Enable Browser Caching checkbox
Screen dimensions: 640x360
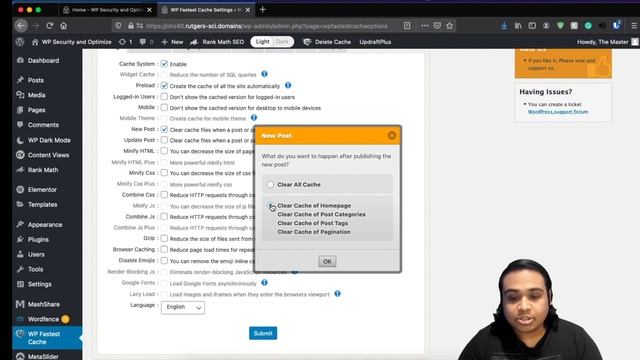click(164, 249)
